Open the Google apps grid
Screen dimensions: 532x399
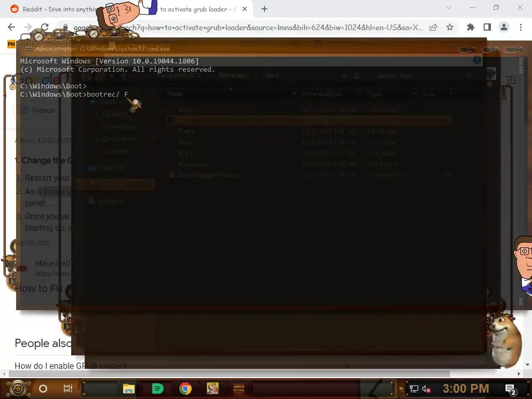[x=511, y=80]
